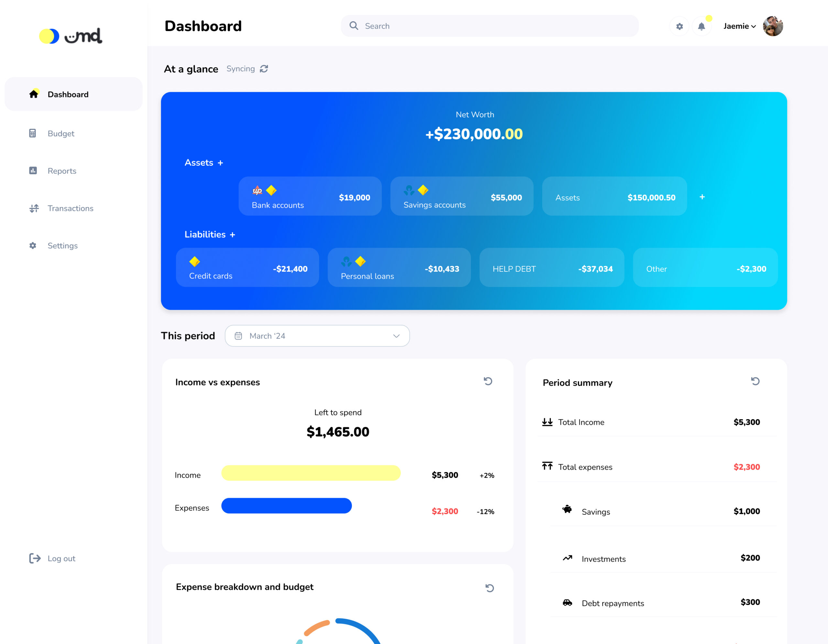
Task: Open settings via the header gear icon
Action: click(x=680, y=26)
